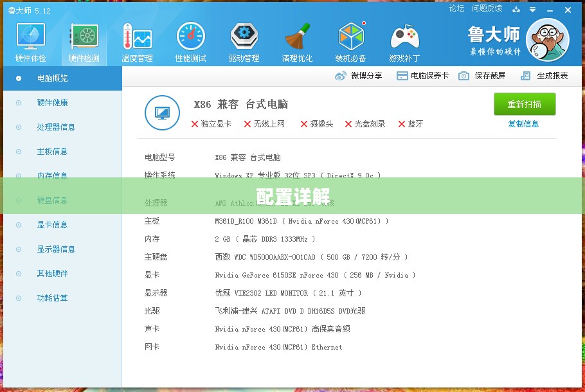Click the X86 兼容 台式电脑 heading
Image resolution: width=585 pixels, height=392 pixels.
pos(241,105)
